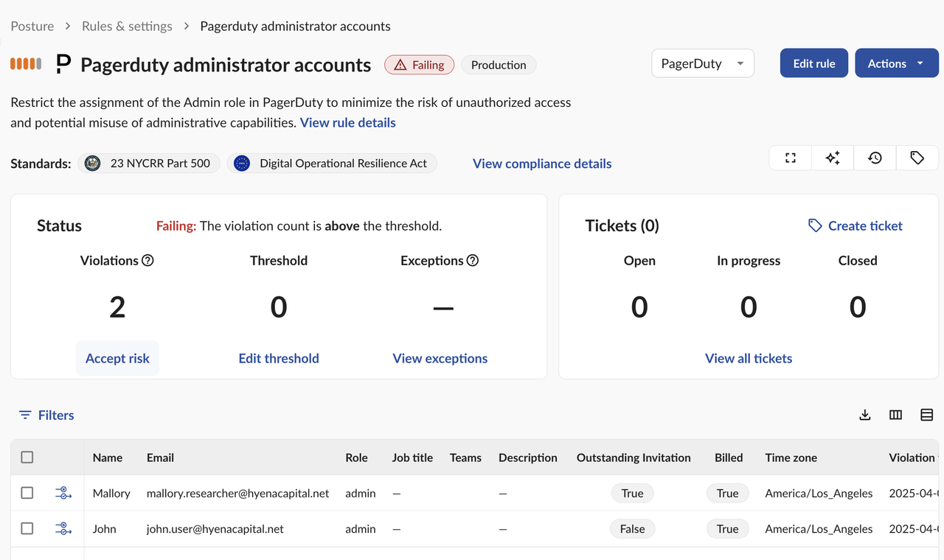The height and width of the screenshot is (560, 944).
Task: Open the relationship graph icon for Mallory
Action: coord(63,493)
